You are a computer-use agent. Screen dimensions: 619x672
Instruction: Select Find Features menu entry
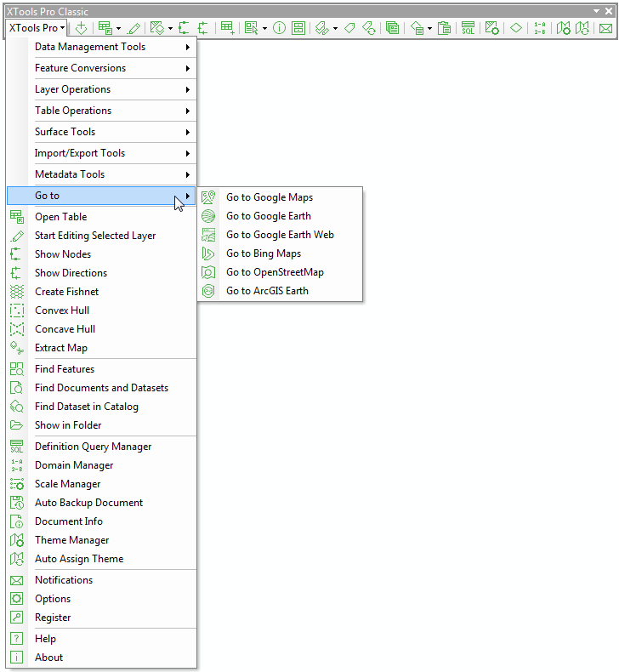[x=101, y=369]
